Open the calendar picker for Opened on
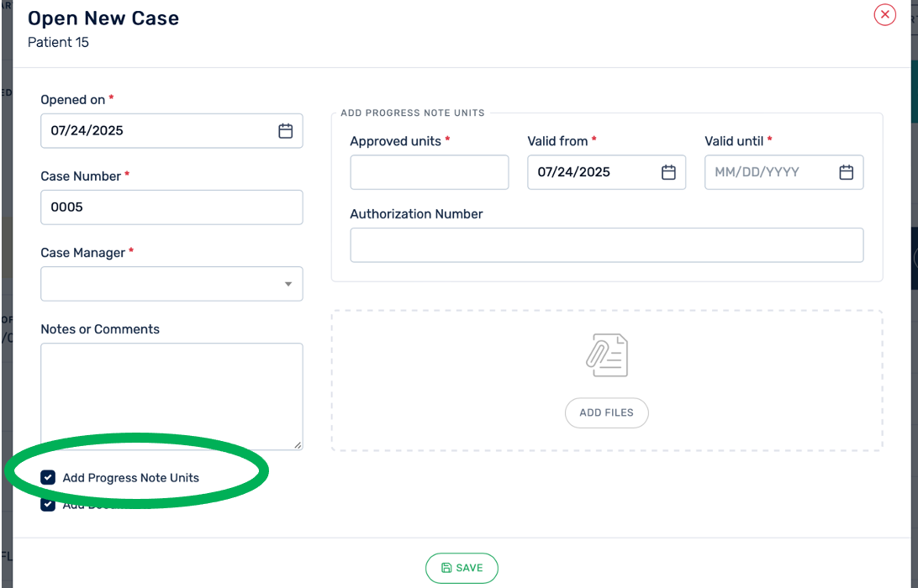This screenshot has width=918, height=588. tap(286, 131)
